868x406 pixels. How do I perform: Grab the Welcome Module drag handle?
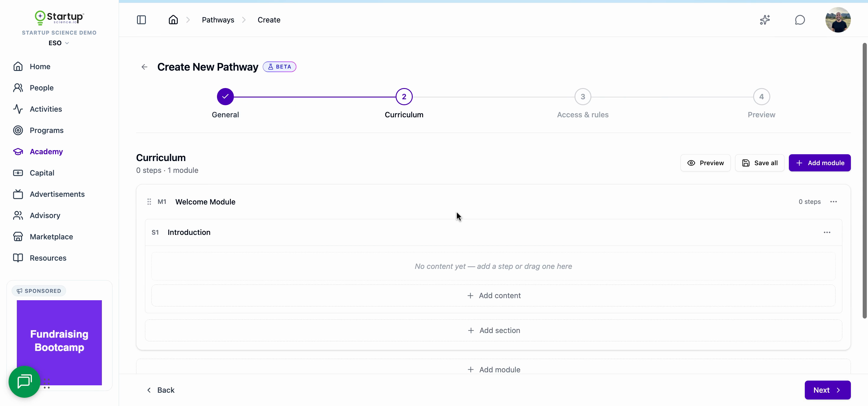pos(149,202)
